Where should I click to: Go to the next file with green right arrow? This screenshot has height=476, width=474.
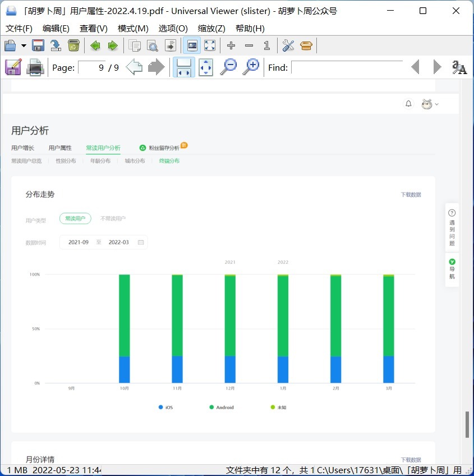point(113,45)
